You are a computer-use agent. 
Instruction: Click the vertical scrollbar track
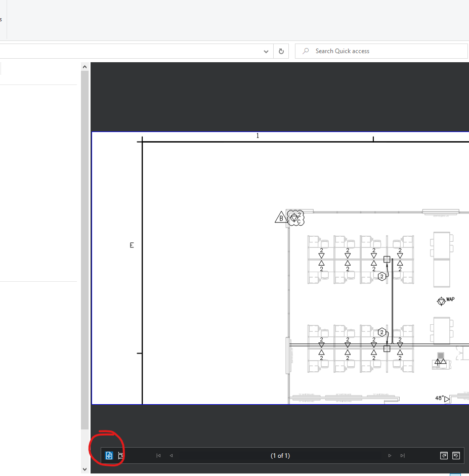84,253
